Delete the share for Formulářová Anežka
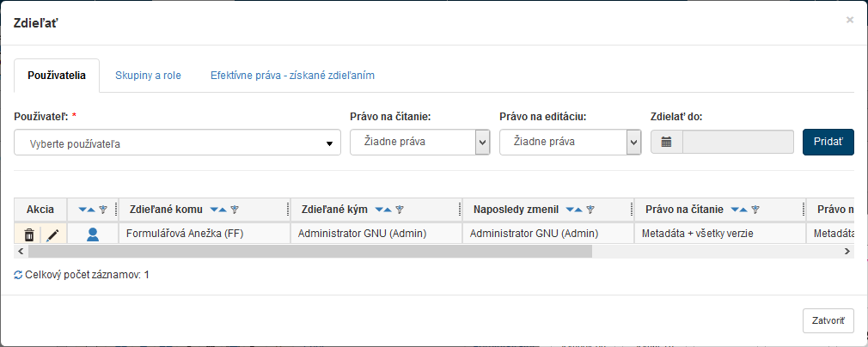The width and height of the screenshot is (868, 347). (29, 234)
